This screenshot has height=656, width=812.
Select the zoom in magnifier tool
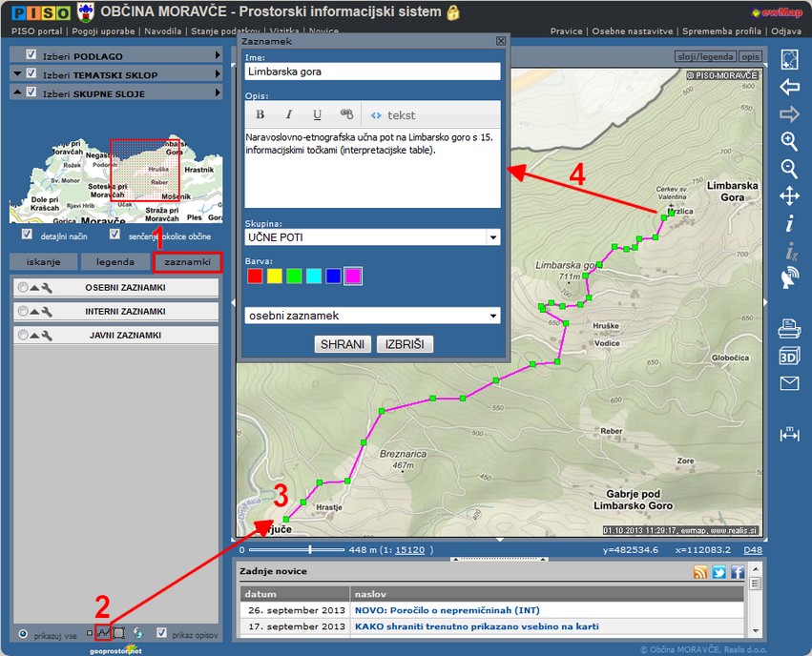[789, 141]
